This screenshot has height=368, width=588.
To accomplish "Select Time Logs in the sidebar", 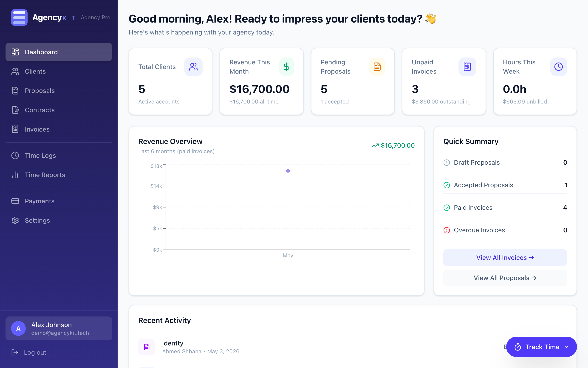I will point(59,155).
